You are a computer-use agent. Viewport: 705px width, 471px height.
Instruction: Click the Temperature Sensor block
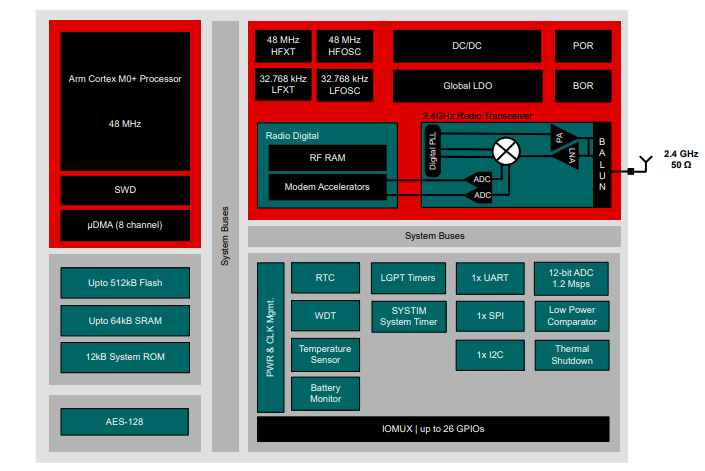(326, 355)
